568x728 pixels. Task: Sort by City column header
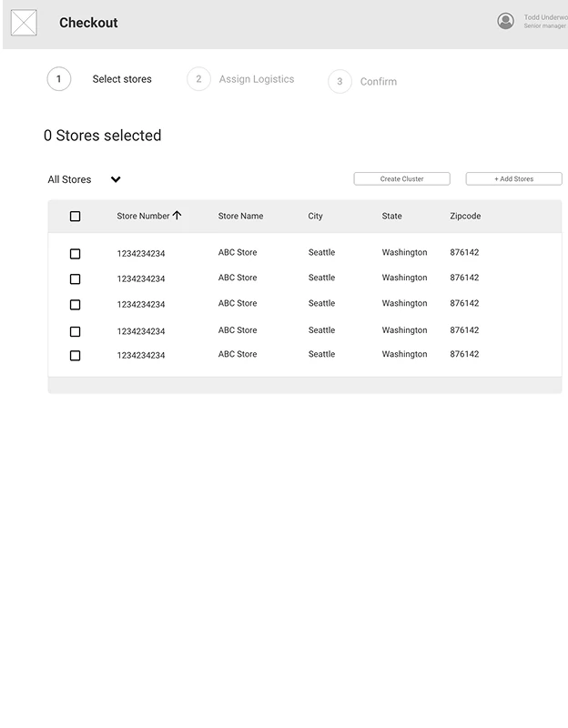(x=315, y=216)
